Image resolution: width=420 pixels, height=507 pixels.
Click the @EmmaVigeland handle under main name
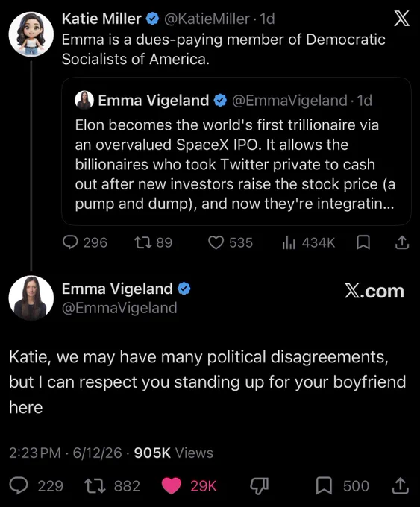coord(119,308)
